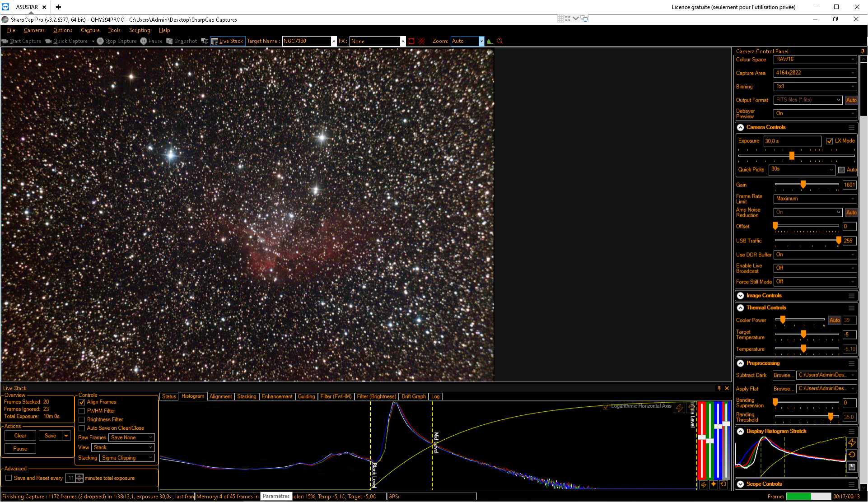Click live stack histogram lightning auto-stretch icon
Image resolution: width=868 pixels, height=502 pixels.
pos(679,408)
